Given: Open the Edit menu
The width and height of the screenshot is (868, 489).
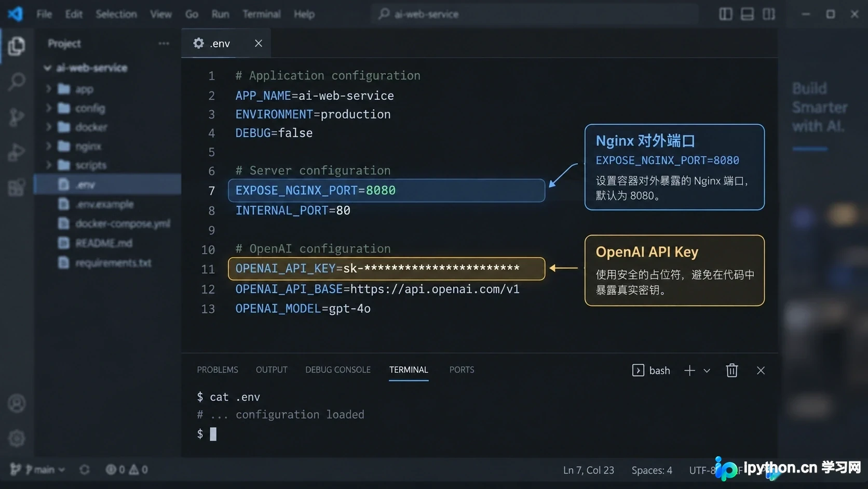Looking at the screenshot, I should pos(74,14).
